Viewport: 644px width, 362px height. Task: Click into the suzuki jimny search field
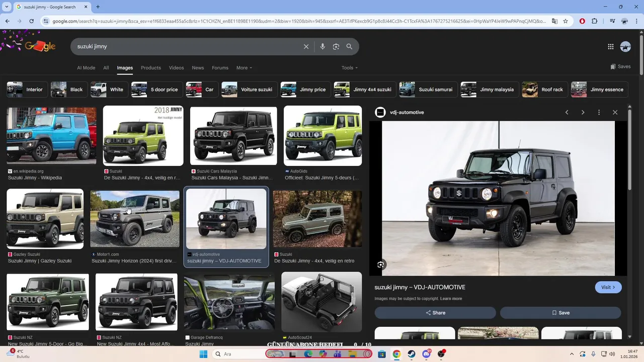click(x=186, y=46)
